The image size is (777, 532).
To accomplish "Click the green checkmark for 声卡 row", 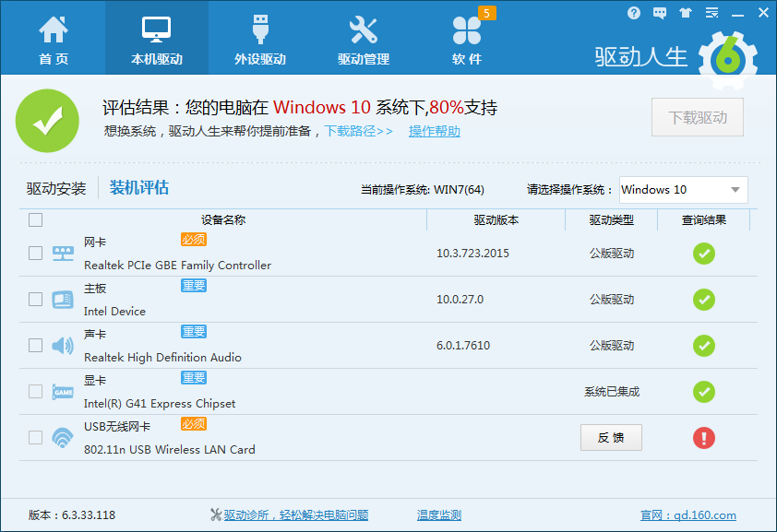I will (704, 346).
